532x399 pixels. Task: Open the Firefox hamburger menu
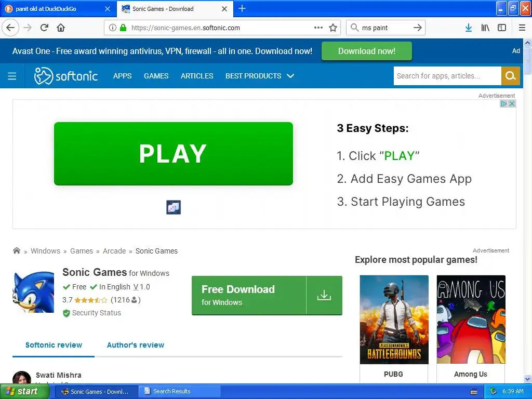(x=522, y=28)
